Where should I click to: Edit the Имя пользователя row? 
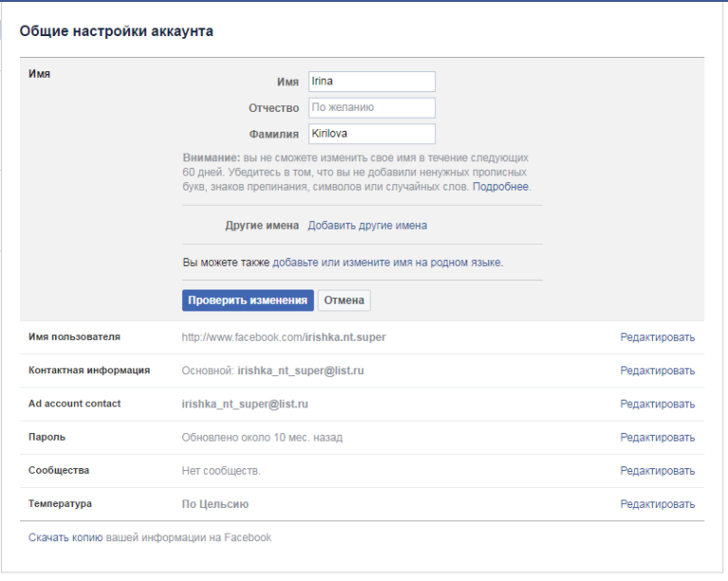click(x=658, y=337)
